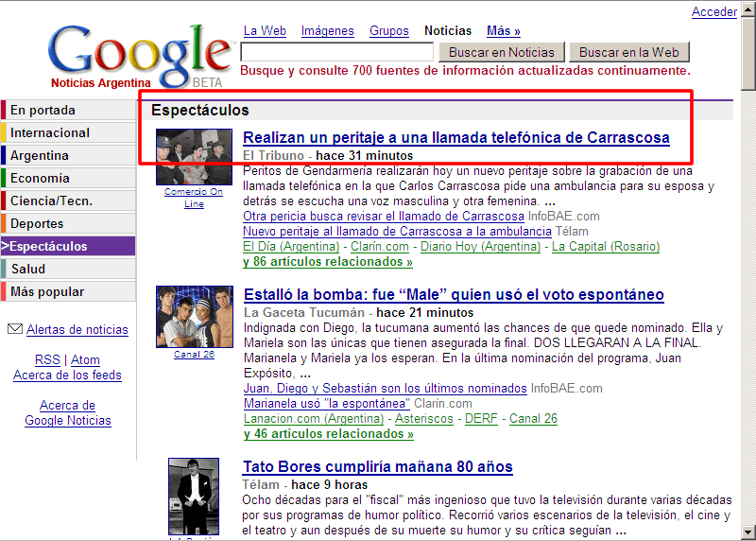Click the scrollbar up arrow
This screenshot has width=756, height=541.
pyautogui.click(x=748, y=9)
